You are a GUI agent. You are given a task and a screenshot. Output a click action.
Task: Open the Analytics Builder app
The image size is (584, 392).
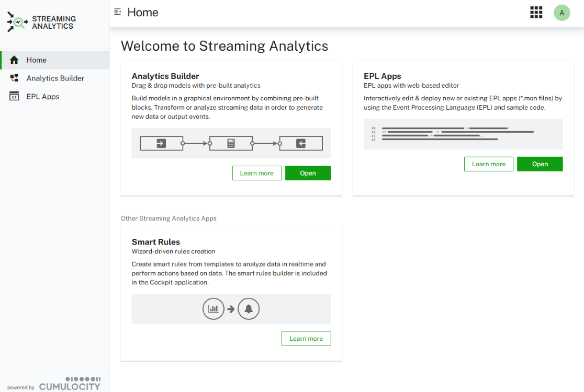coord(308,173)
